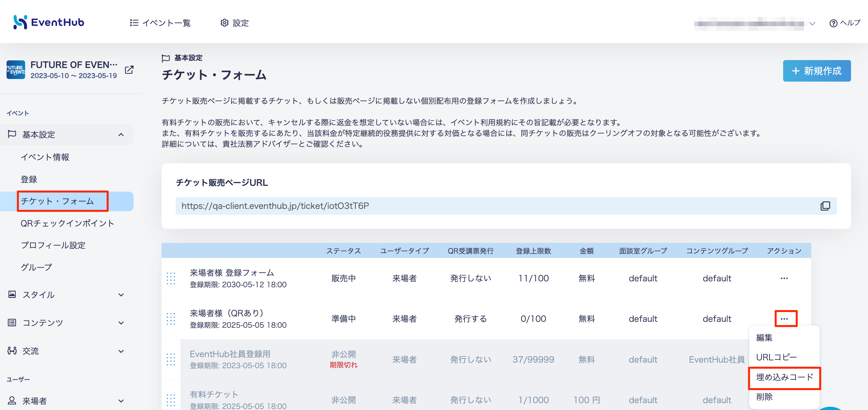Open the ヘルプ help icon
The width and height of the screenshot is (868, 410).
[833, 23]
